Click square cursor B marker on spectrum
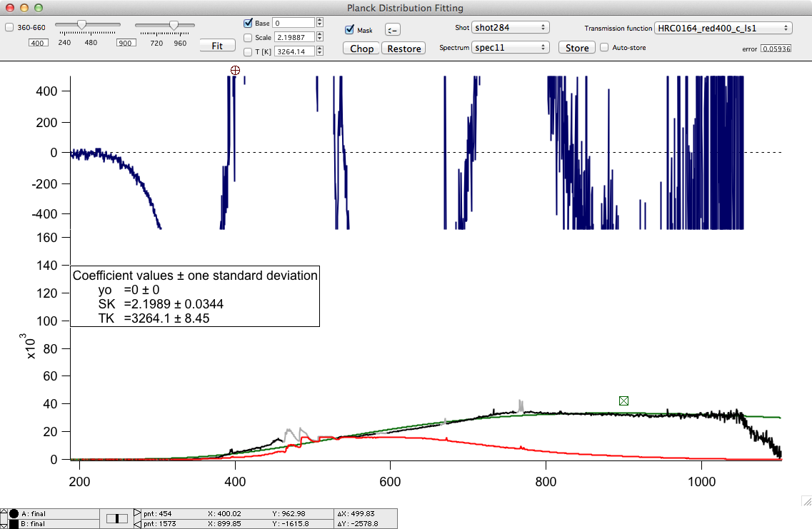Screen dimensions: 812x529 click(x=623, y=400)
